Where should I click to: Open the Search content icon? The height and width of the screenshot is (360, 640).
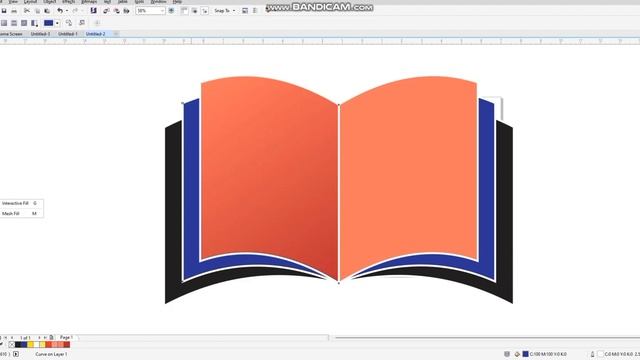[x=93, y=11]
